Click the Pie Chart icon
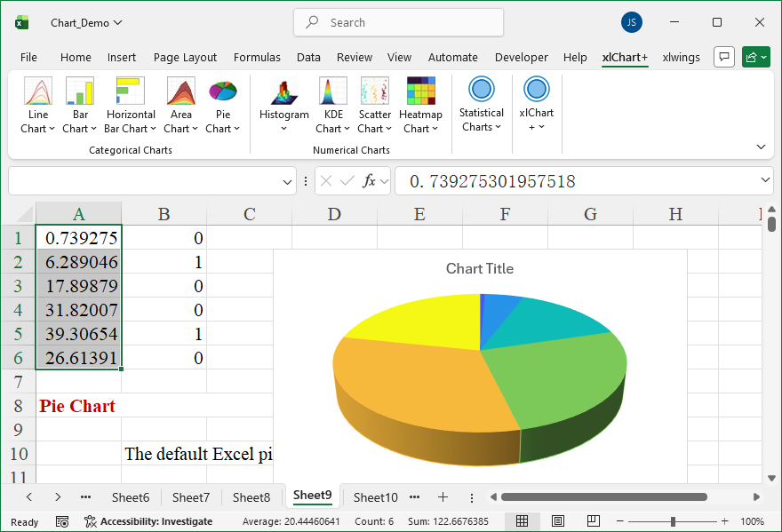 222,91
